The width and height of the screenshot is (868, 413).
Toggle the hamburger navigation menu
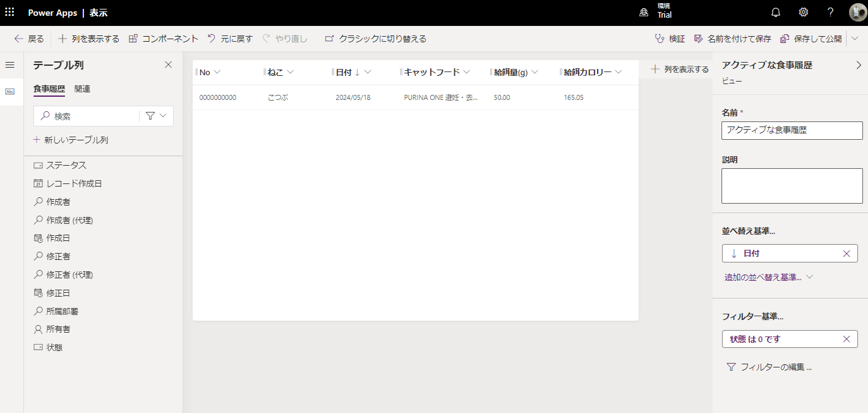[9, 65]
